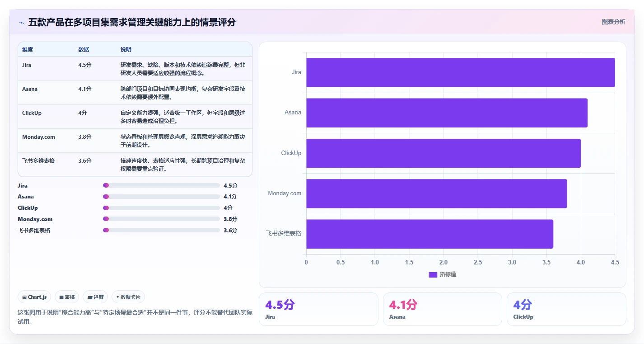Click the 数据 column header
The width and height of the screenshot is (644, 344).
click(84, 50)
